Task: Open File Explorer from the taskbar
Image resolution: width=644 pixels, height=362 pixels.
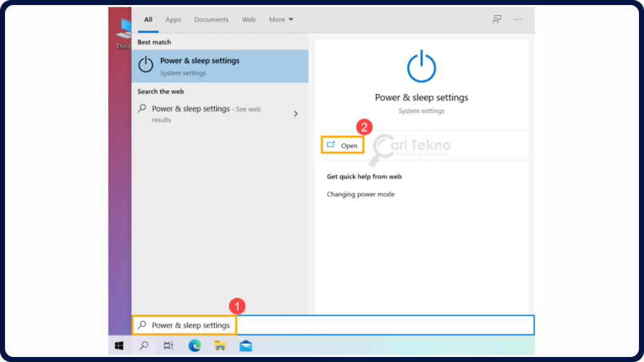Action: pos(219,345)
